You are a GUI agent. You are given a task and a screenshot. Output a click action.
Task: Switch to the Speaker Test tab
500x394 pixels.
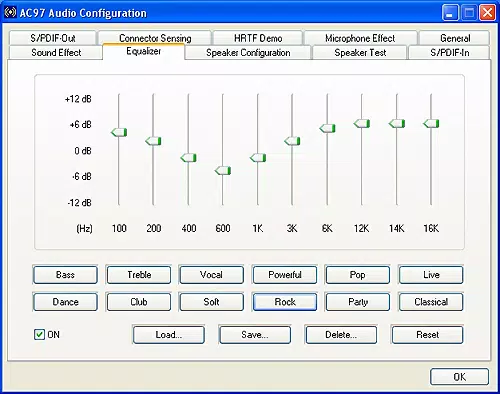point(360,53)
